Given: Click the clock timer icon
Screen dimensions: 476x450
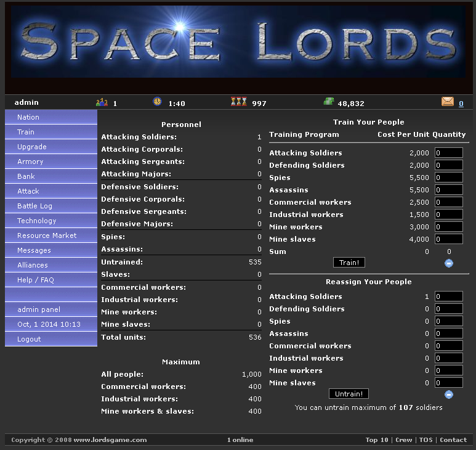Looking at the screenshot, I should pyautogui.click(x=157, y=101).
